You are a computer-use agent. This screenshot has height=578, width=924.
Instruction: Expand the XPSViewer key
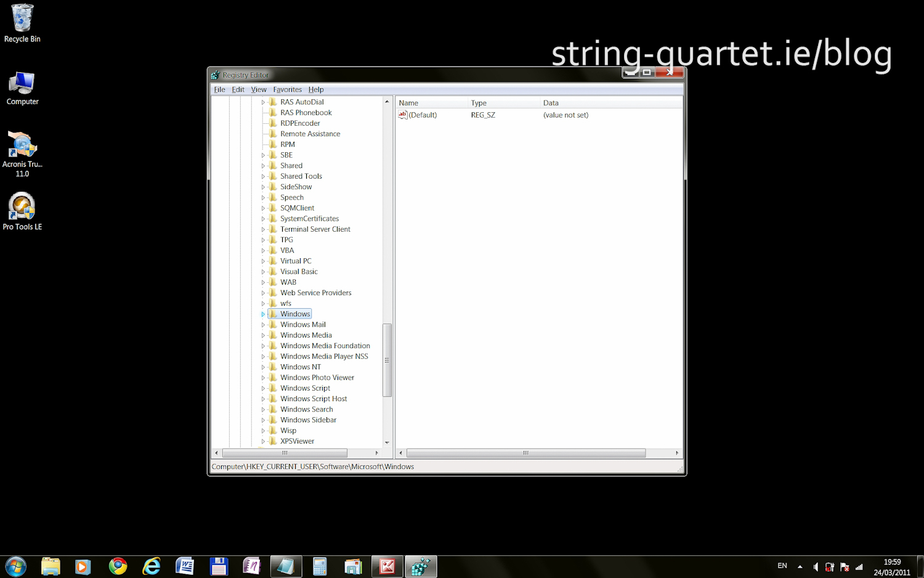263,441
